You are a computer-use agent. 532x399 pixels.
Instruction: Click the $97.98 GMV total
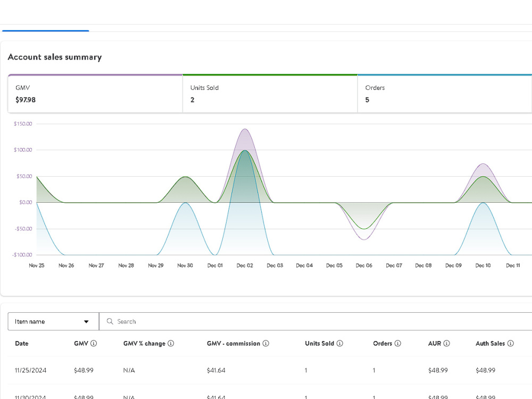pyautogui.click(x=26, y=100)
